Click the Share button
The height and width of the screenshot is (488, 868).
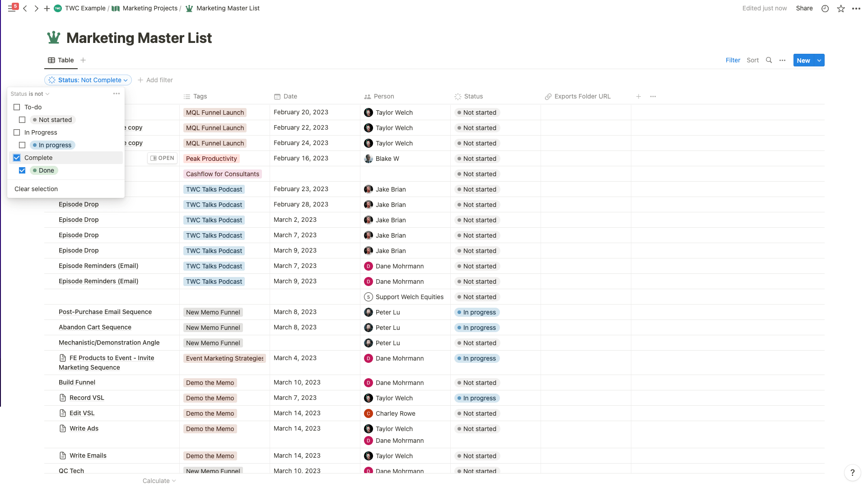(804, 9)
